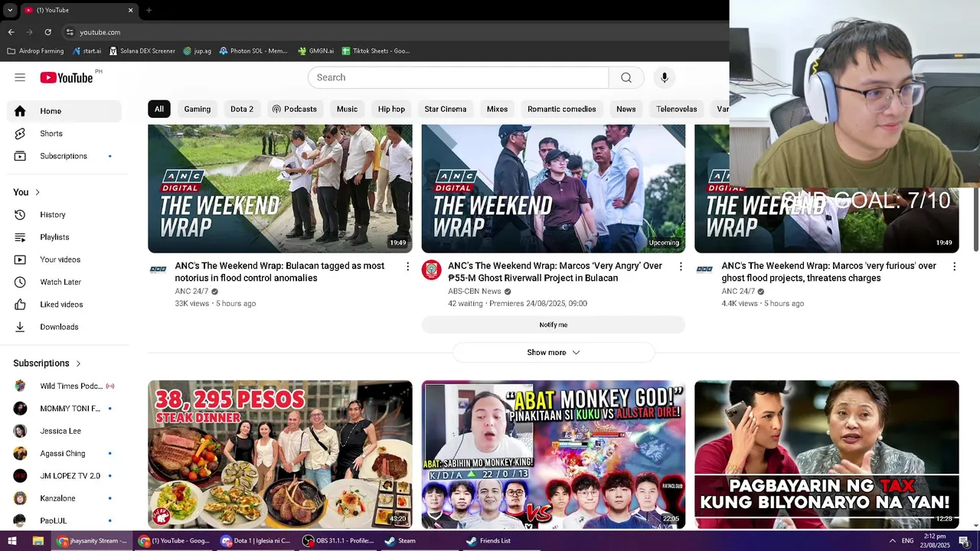Expand the Show more button
The height and width of the screenshot is (551, 980).
(x=553, y=353)
